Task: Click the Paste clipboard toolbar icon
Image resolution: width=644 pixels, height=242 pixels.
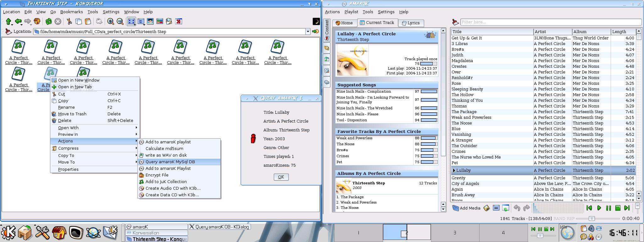Action: pyautogui.click(x=88, y=21)
